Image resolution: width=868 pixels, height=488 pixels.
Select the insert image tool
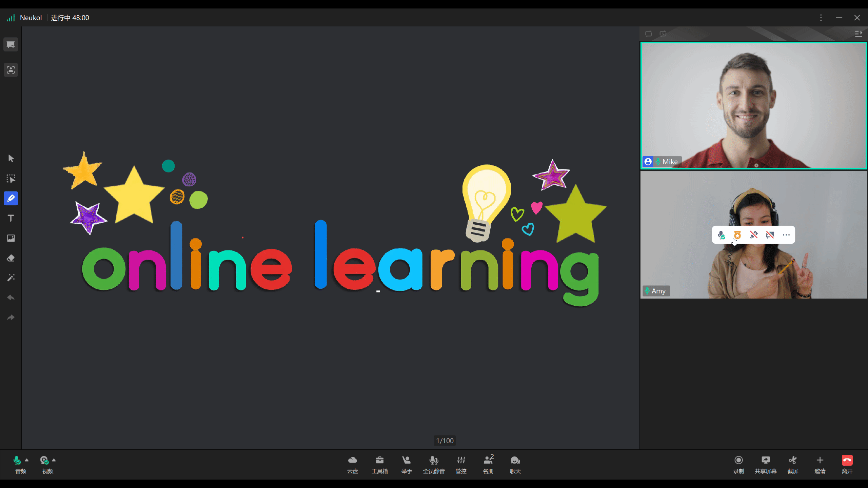[x=11, y=238]
